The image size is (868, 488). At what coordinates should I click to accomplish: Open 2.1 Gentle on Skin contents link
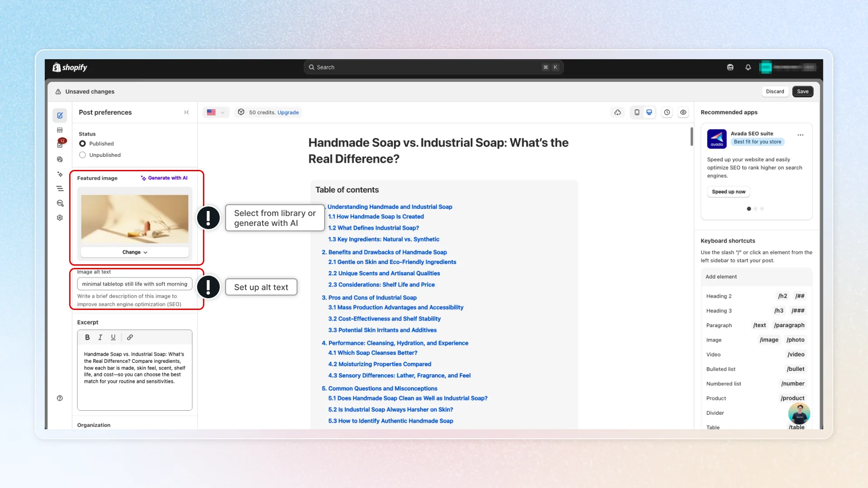[392, 262]
